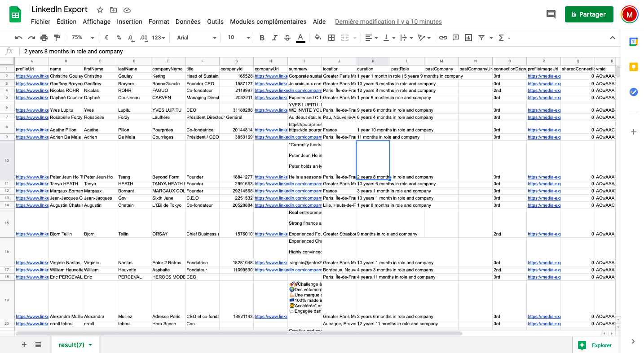Open the Fichier menu
Viewport: 644px width, 353px height.
coord(40,22)
